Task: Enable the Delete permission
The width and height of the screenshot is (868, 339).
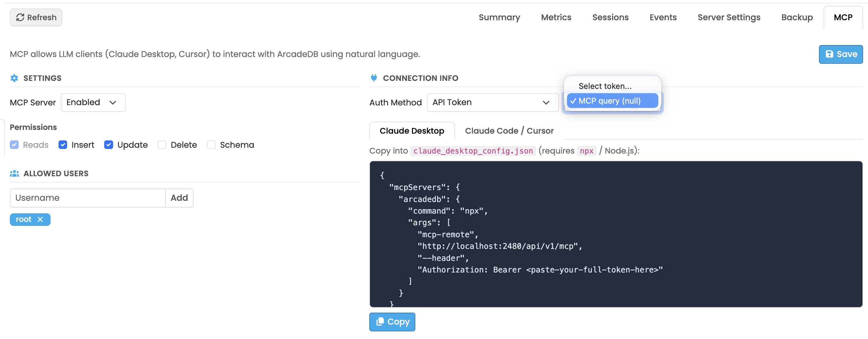Action: coord(162,145)
